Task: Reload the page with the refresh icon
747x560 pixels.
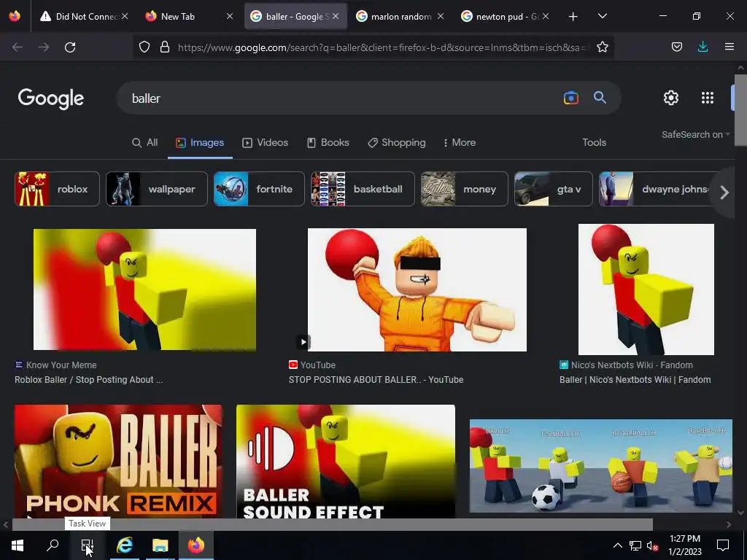Action: (x=70, y=47)
